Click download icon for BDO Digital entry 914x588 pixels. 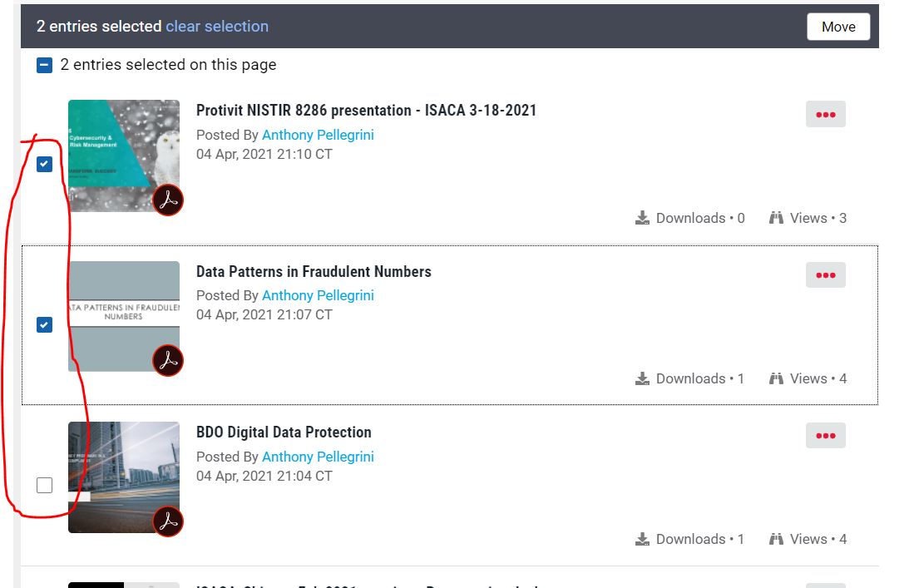coord(642,539)
